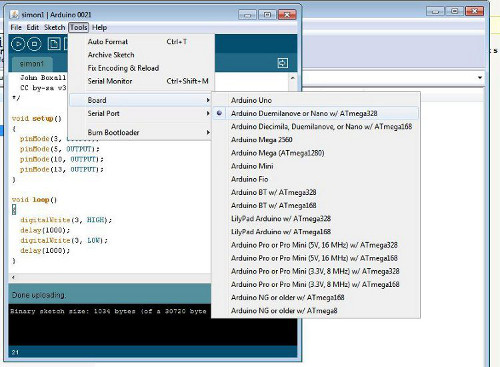Open the dropdown arrow in the background window

click(480, 77)
